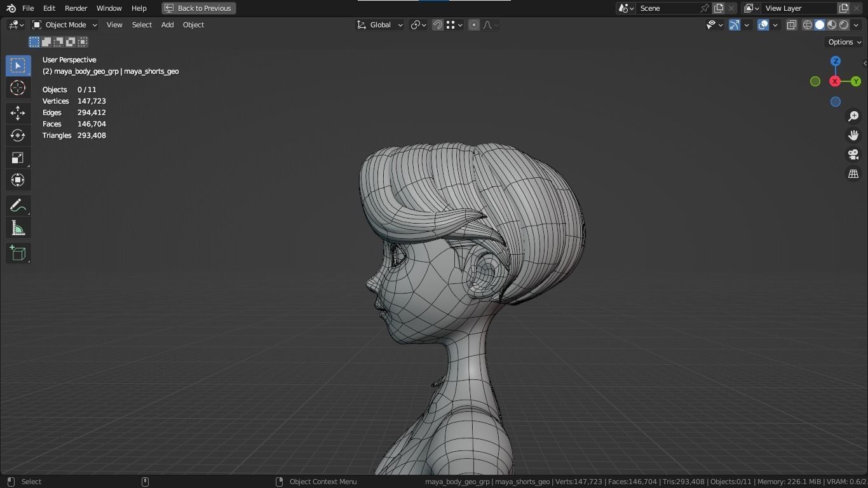The height and width of the screenshot is (488, 868).
Task: Open the shading options dropdown arrow
Action: (x=857, y=25)
